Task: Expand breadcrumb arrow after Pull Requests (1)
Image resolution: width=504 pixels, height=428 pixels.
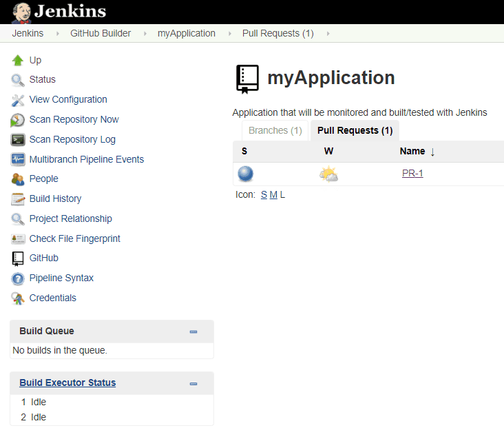Action: click(x=328, y=34)
